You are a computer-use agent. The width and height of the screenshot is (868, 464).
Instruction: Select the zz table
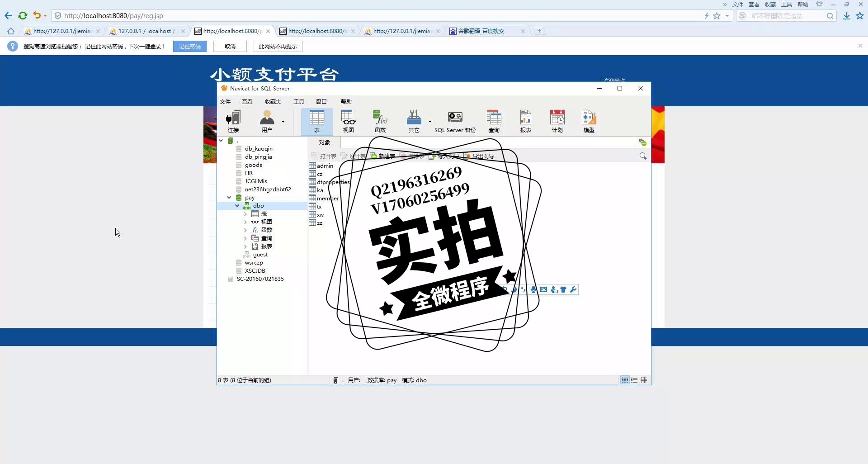click(x=316, y=223)
